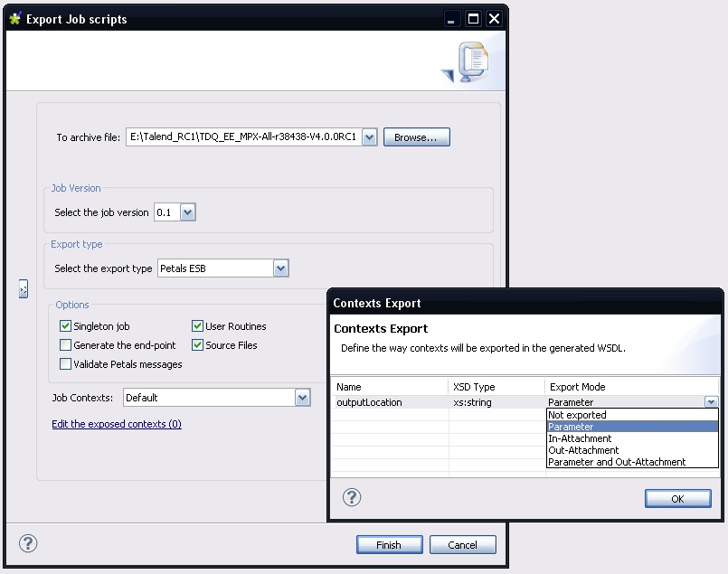Screen dimensions: 728x574
Task: Enable Validate Petals messages checkbox
Action: point(65,364)
